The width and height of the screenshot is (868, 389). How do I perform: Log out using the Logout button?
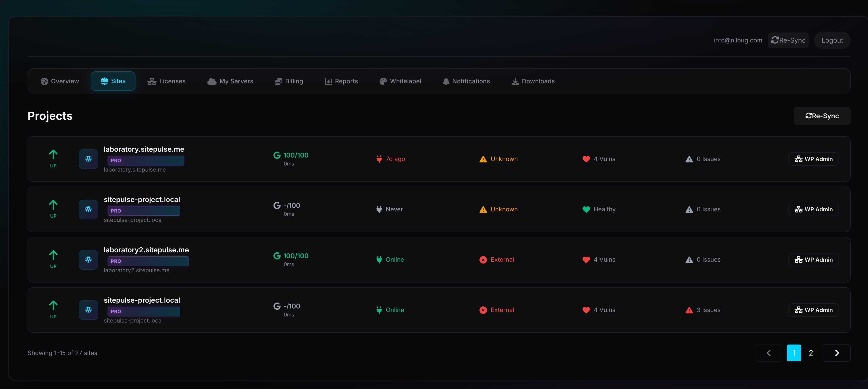point(832,40)
